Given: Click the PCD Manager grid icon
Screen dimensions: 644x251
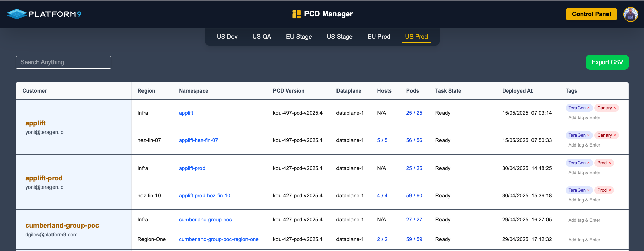Looking at the screenshot, I should click(x=296, y=14).
